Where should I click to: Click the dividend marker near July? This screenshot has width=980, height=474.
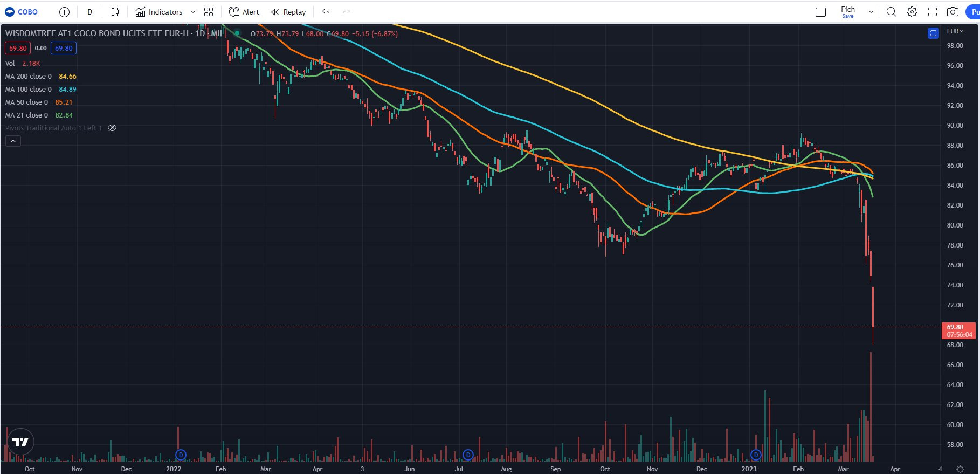tap(468, 455)
